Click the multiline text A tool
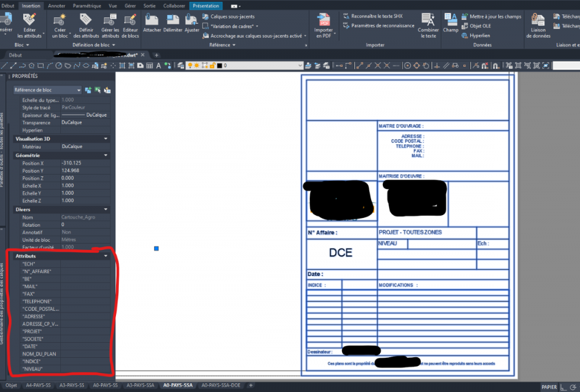 click(158, 66)
